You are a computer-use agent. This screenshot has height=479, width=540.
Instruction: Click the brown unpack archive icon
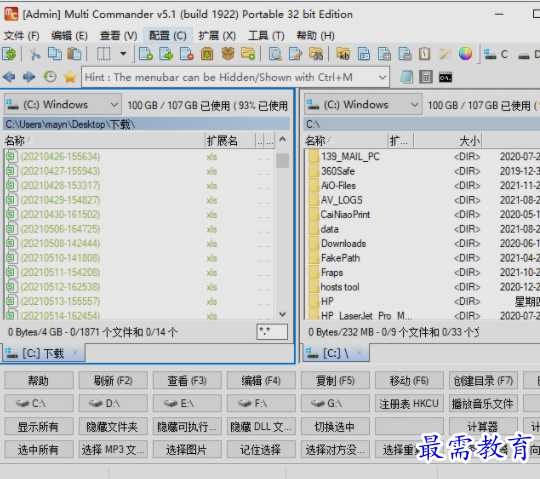(207, 54)
